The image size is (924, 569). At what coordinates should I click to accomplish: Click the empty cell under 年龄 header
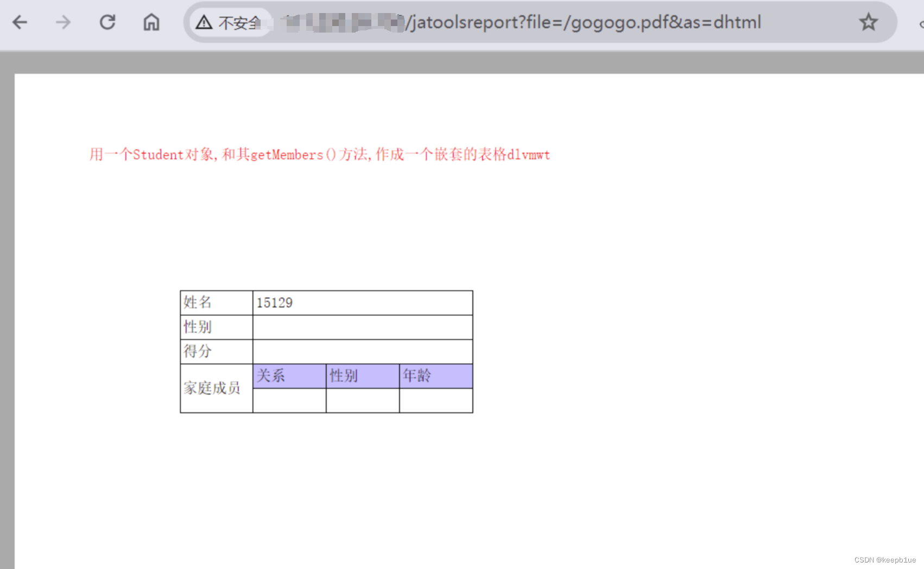[x=436, y=400]
